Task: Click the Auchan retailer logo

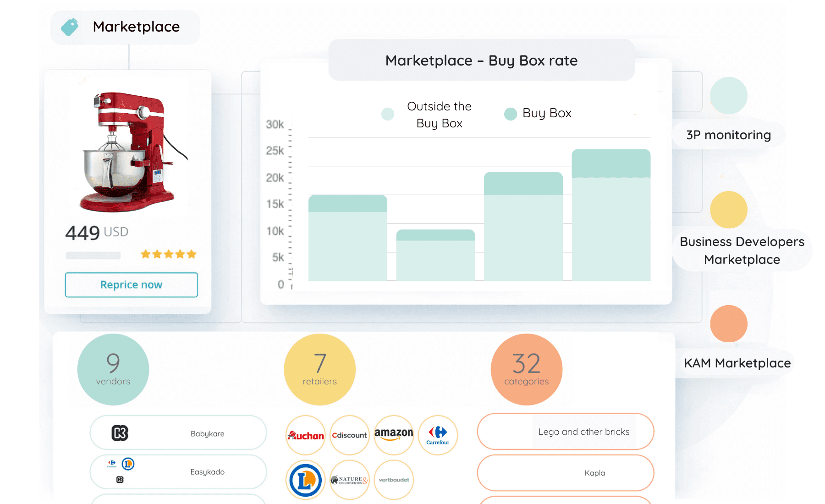Action: tap(306, 435)
